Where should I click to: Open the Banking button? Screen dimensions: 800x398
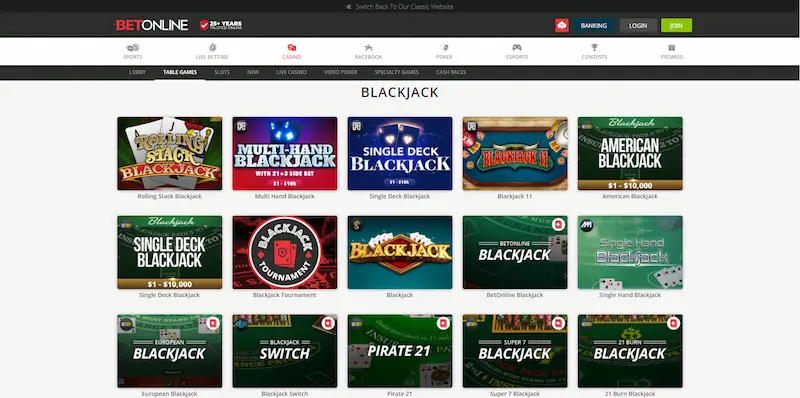tap(593, 26)
